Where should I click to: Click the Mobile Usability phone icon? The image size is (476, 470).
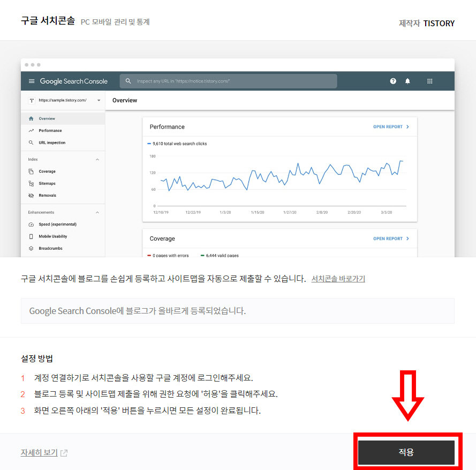pyautogui.click(x=31, y=236)
